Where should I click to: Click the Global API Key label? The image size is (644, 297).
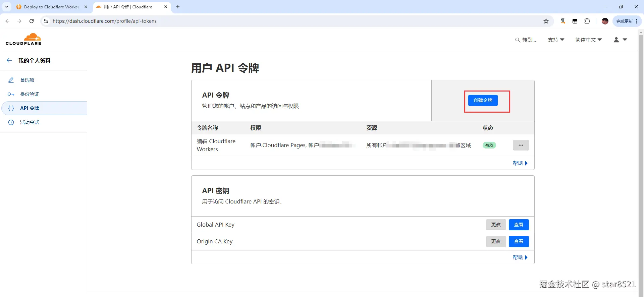[x=215, y=225]
